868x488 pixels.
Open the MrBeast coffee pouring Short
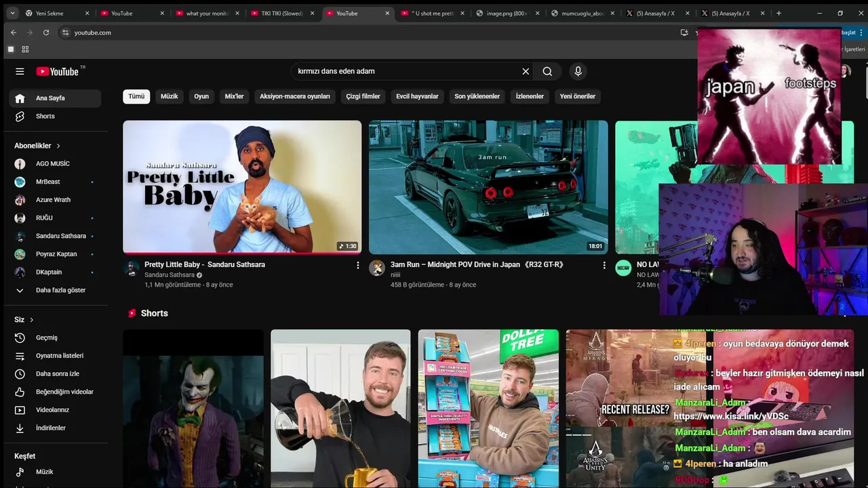click(x=340, y=409)
